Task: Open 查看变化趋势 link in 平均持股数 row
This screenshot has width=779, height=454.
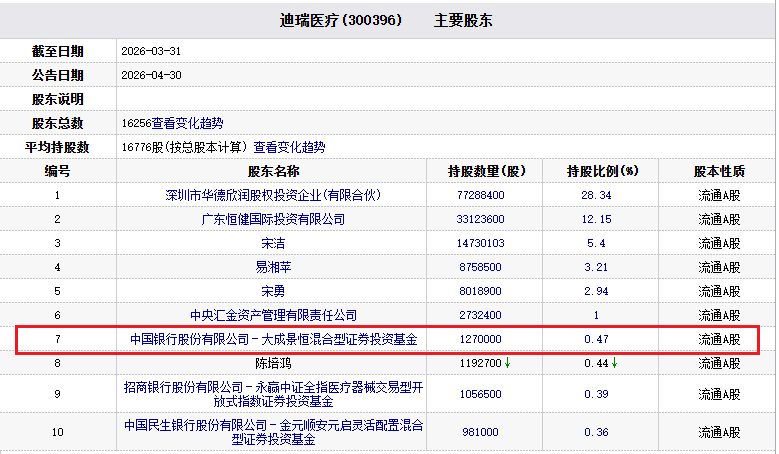Action: point(289,147)
